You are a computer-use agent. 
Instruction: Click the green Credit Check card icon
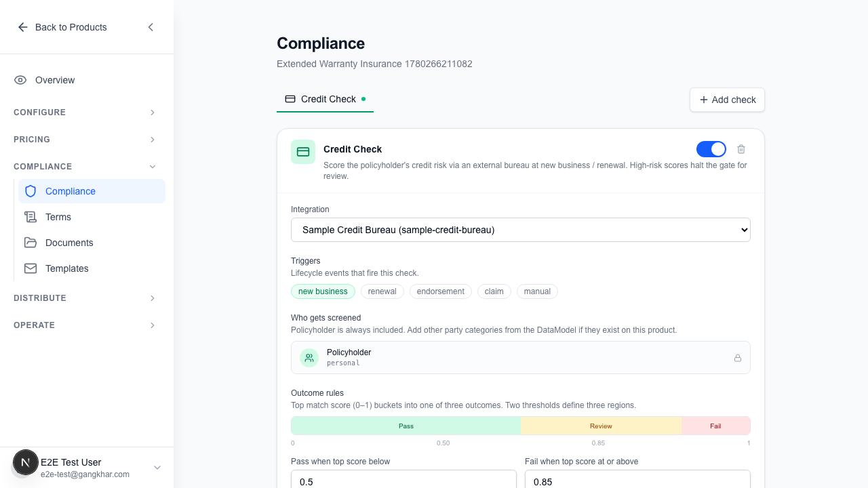pyautogui.click(x=303, y=152)
